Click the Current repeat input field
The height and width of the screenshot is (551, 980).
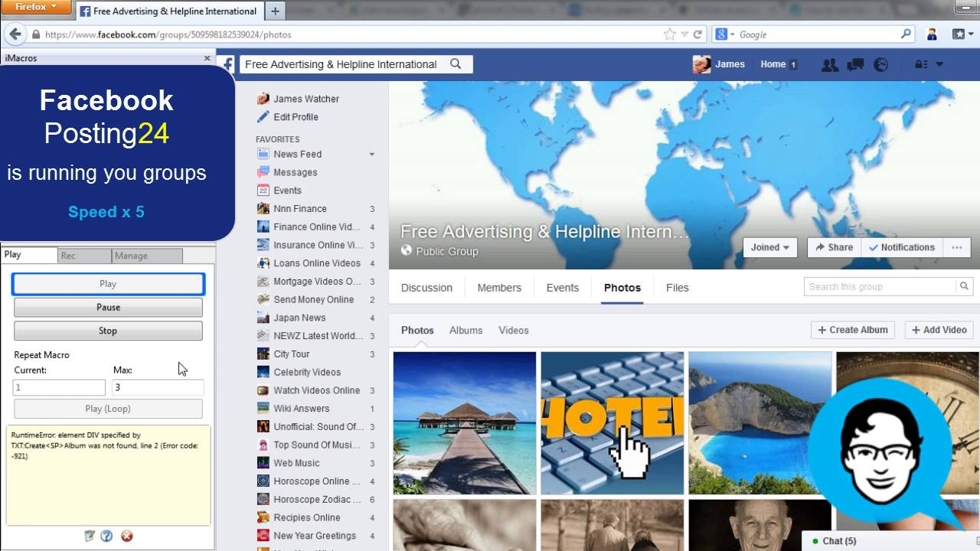(59, 388)
